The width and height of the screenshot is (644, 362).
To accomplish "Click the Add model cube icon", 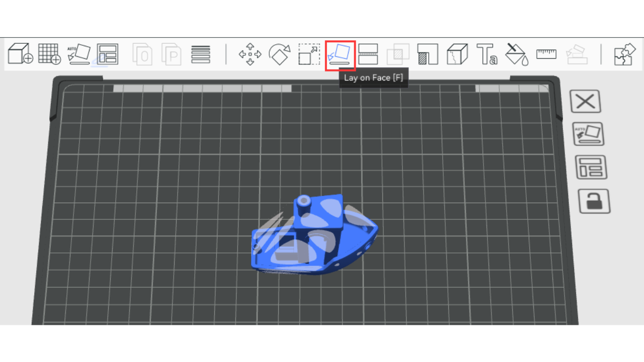I will point(20,54).
